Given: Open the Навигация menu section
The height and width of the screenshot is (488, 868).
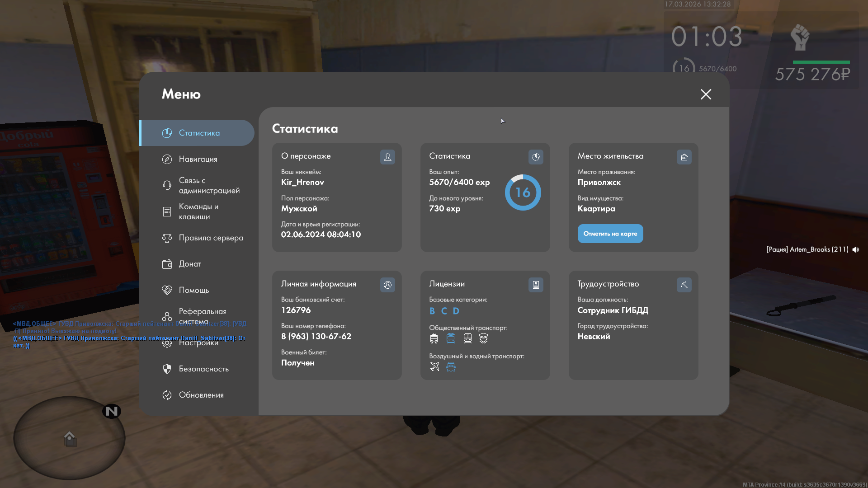Looking at the screenshot, I should pyautogui.click(x=198, y=159).
